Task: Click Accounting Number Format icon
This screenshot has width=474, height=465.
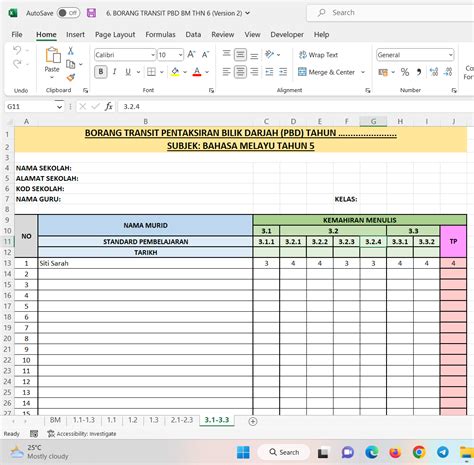Action: [x=383, y=72]
